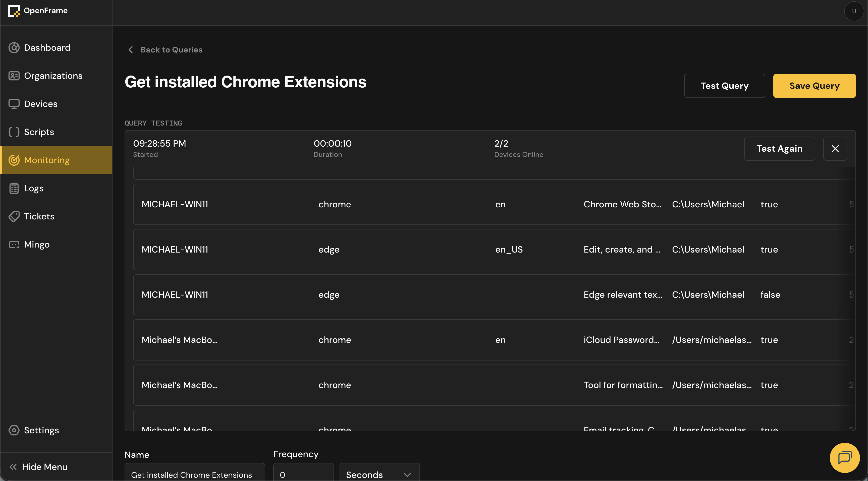Select the MICHAEL-WIN11 chrome row hostname

tap(175, 204)
